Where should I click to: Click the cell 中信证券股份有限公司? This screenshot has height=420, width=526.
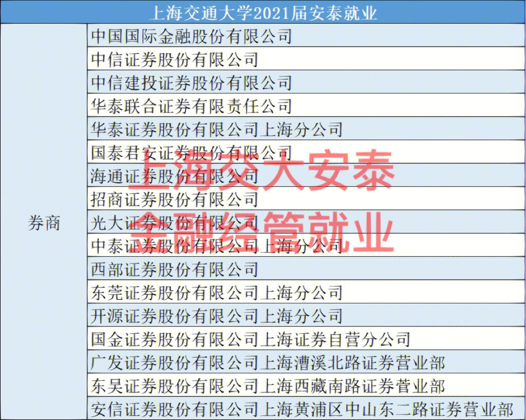tap(306, 59)
